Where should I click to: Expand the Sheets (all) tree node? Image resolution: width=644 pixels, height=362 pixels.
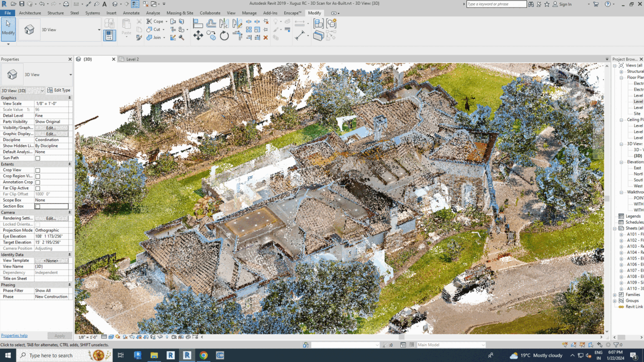615,228
